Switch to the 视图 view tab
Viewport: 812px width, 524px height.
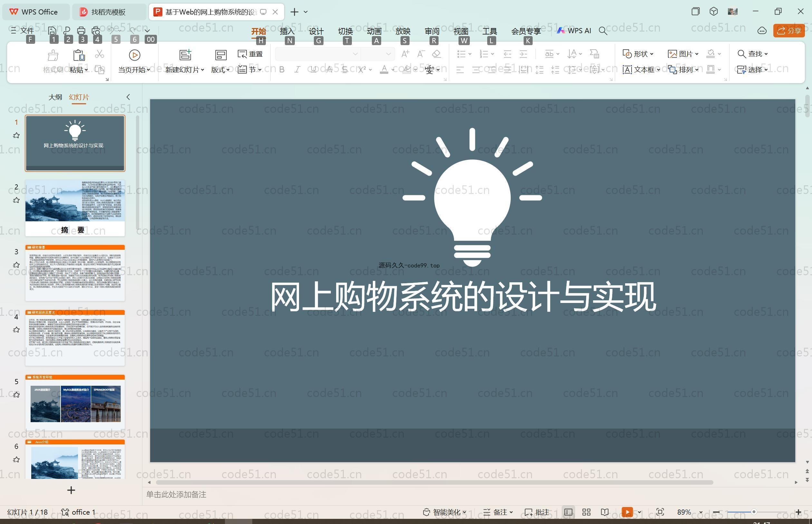click(461, 31)
